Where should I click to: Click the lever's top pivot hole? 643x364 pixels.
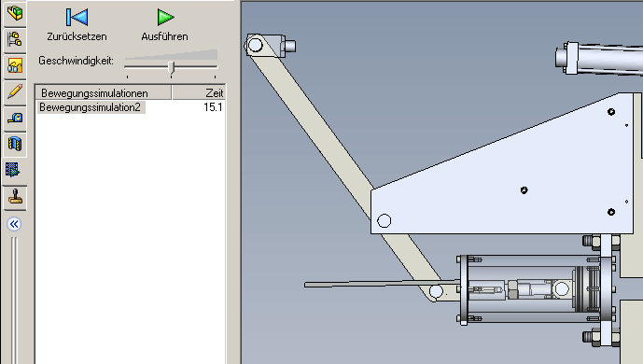[256, 45]
